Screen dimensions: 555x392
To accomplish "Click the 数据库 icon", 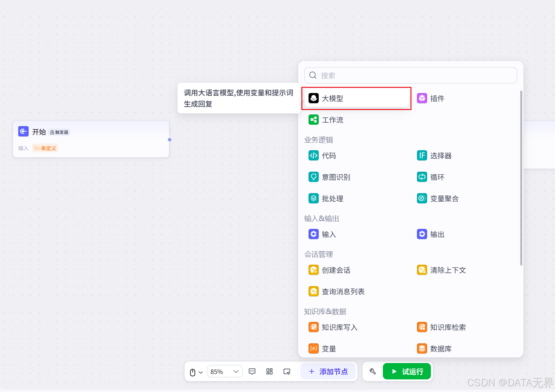I will pos(422,349).
